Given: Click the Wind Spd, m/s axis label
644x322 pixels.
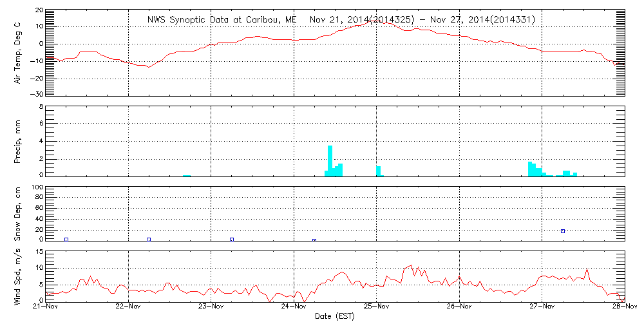Looking at the screenshot, I should point(17,275).
